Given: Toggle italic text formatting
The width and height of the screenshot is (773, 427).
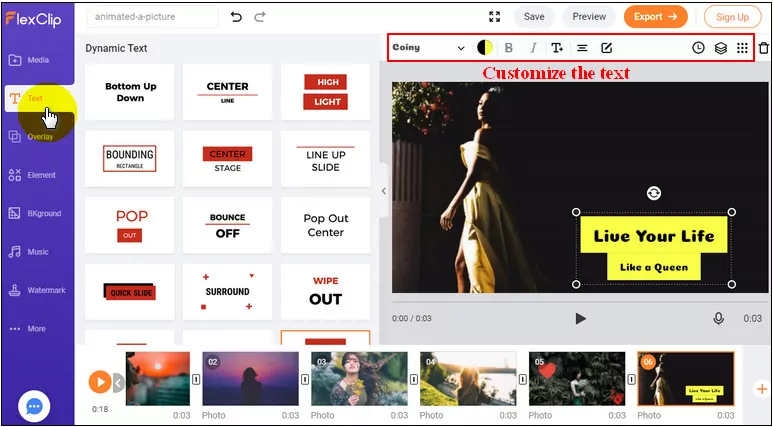Looking at the screenshot, I should point(533,48).
